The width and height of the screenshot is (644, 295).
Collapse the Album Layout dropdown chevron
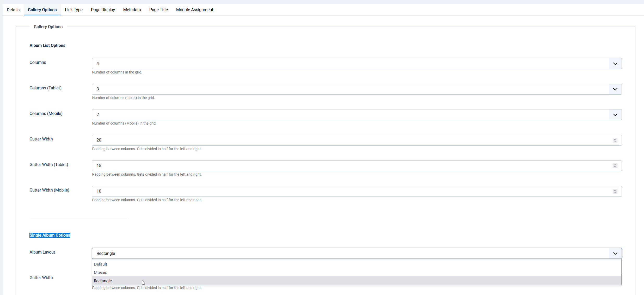tap(615, 253)
